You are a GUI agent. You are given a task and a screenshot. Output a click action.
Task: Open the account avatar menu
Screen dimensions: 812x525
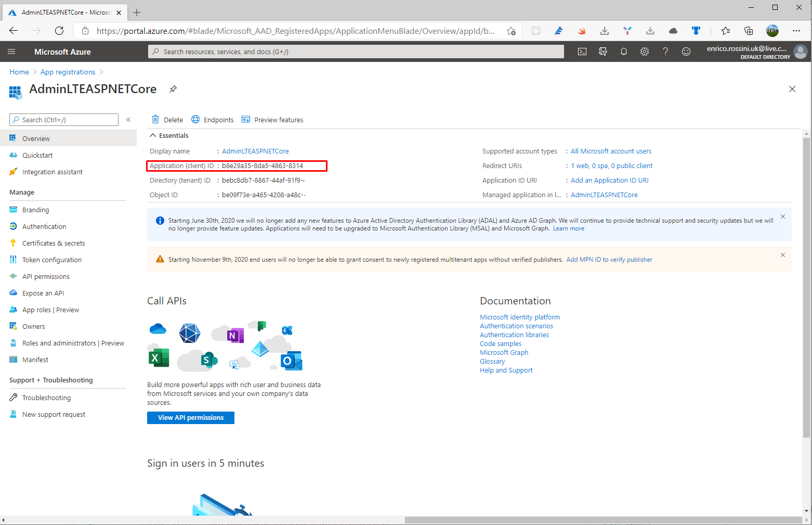tap(801, 52)
